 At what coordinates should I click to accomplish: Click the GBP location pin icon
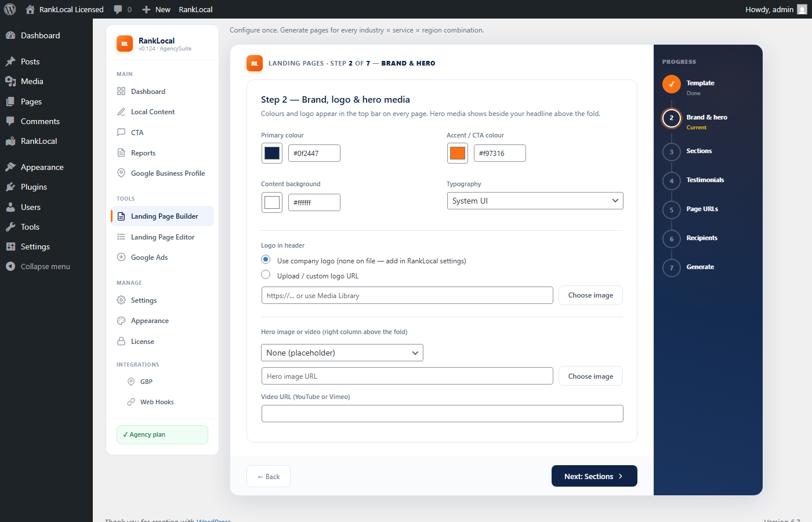pyautogui.click(x=131, y=382)
